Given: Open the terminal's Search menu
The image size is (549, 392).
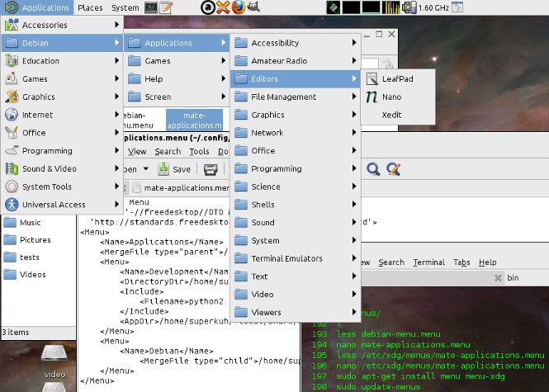Looking at the screenshot, I should [x=391, y=262].
